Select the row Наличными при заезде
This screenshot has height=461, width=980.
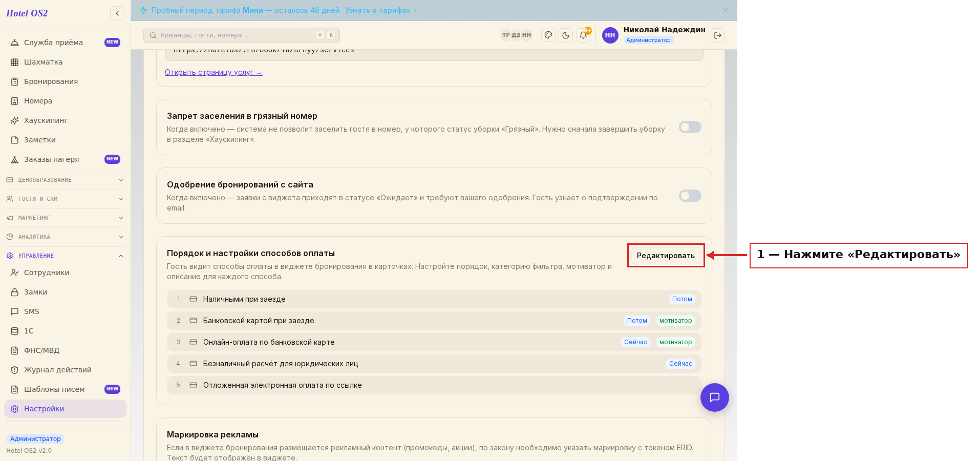pyautogui.click(x=434, y=299)
